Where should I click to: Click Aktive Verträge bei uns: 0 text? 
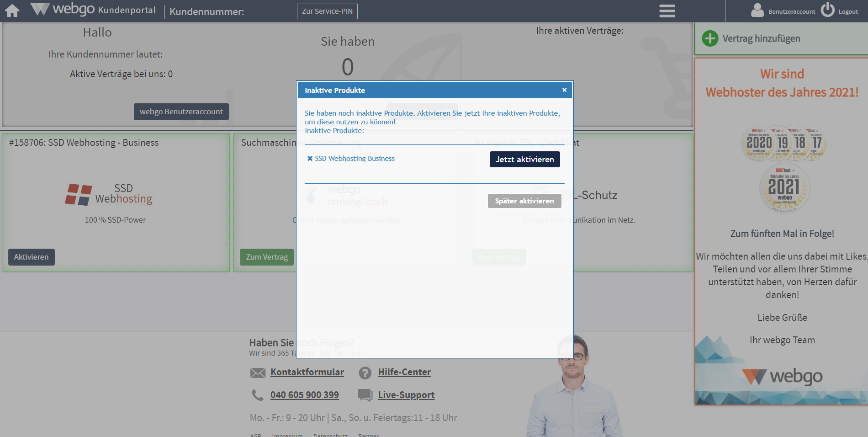click(121, 74)
